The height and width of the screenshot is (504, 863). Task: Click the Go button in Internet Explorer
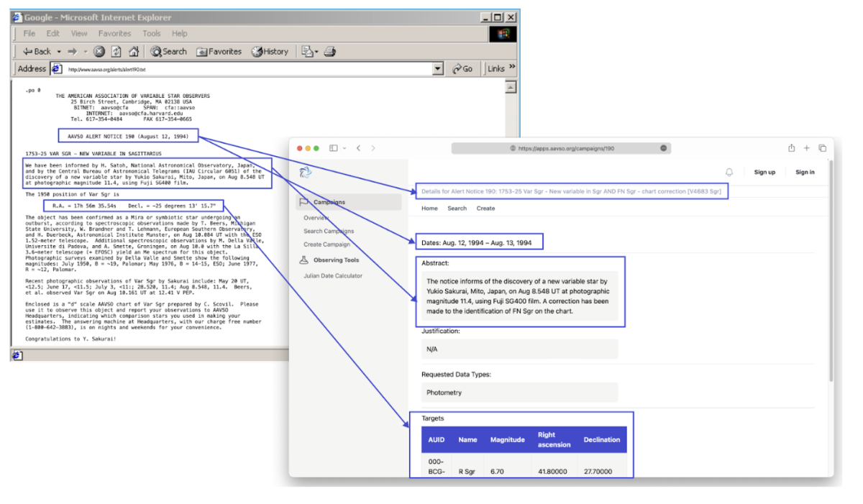click(x=463, y=69)
